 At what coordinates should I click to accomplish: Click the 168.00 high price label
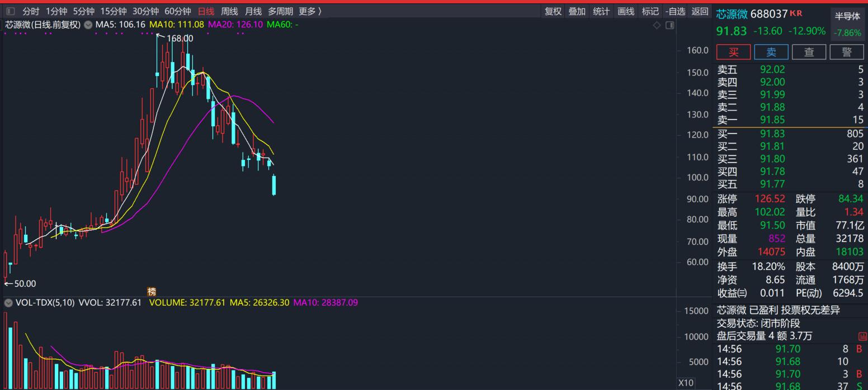click(180, 39)
